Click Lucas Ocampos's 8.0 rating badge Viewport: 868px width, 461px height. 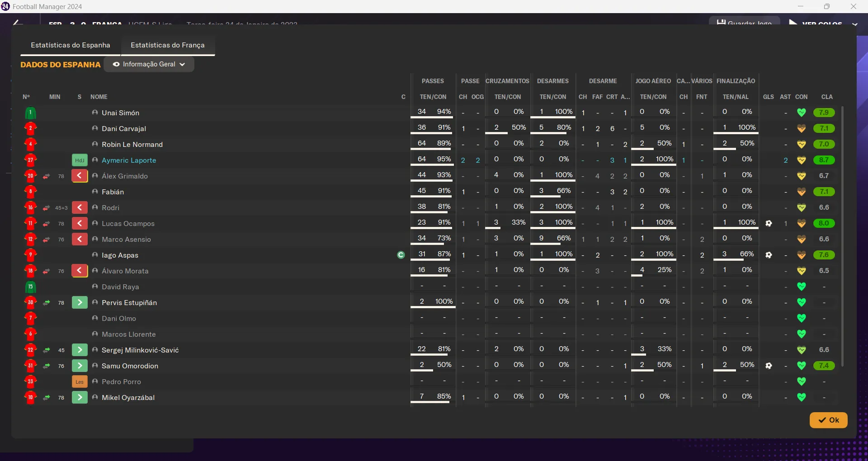click(824, 223)
